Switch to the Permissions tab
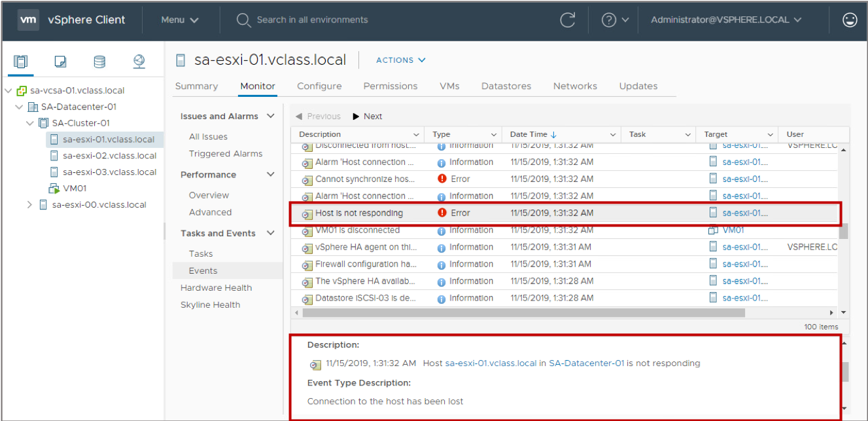868x421 pixels. point(391,86)
